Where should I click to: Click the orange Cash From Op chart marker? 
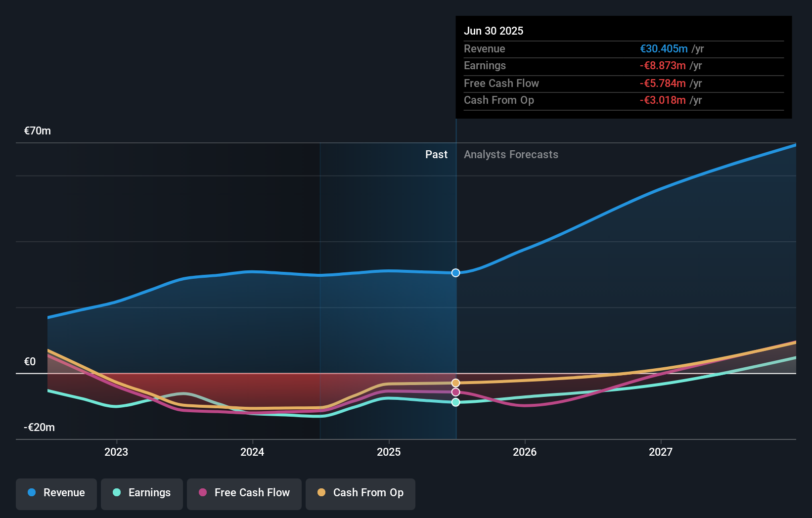click(455, 382)
